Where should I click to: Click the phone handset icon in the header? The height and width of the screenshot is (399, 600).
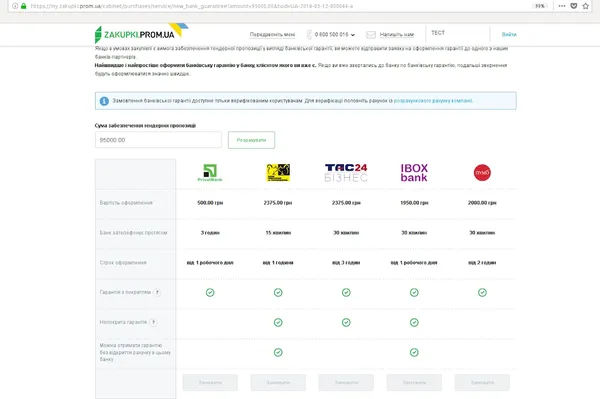[309, 35]
